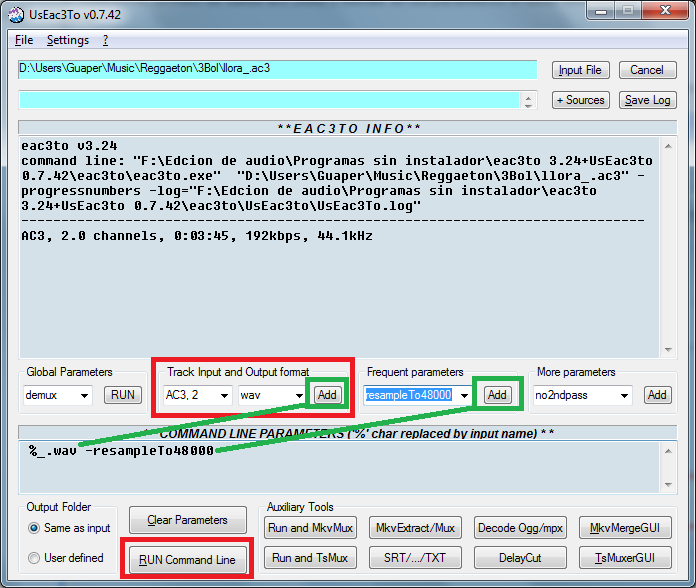696x588 pixels.
Task: Click the input file path field
Action: [x=277, y=70]
